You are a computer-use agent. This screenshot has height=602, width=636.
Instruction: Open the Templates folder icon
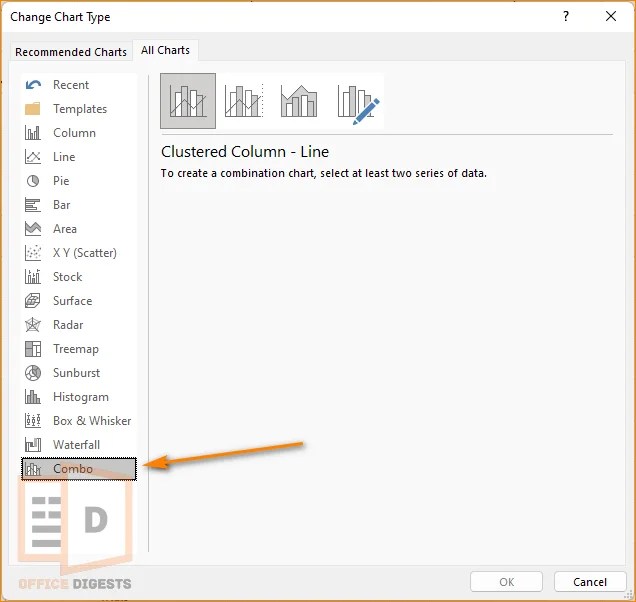tap(32, 109)
